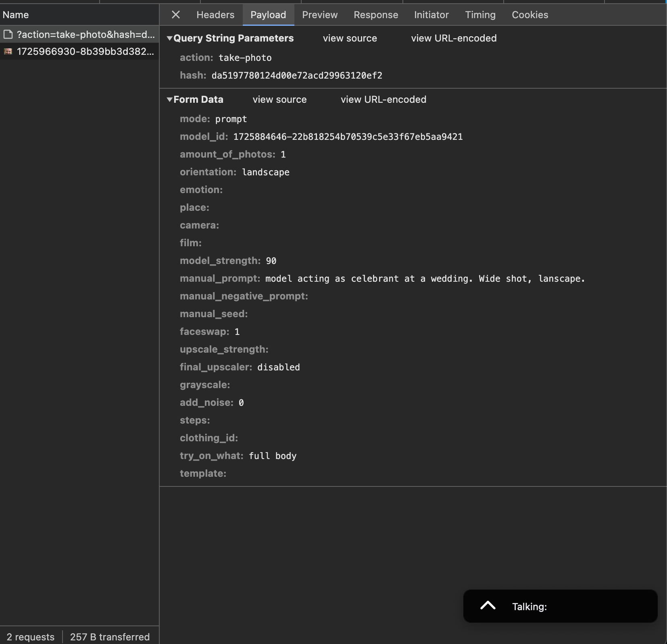Click the document icon beside take-photo request
Viewport: 667px width, 644px height.
[x=8, y=35]
